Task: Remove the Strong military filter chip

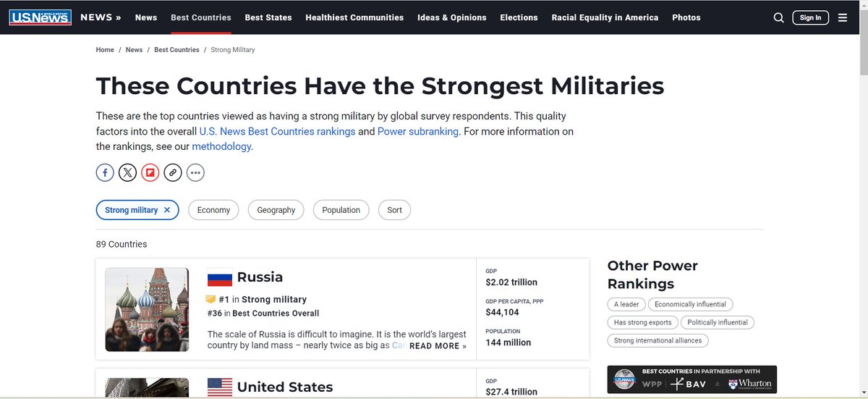Action: (x=167, y=210)
